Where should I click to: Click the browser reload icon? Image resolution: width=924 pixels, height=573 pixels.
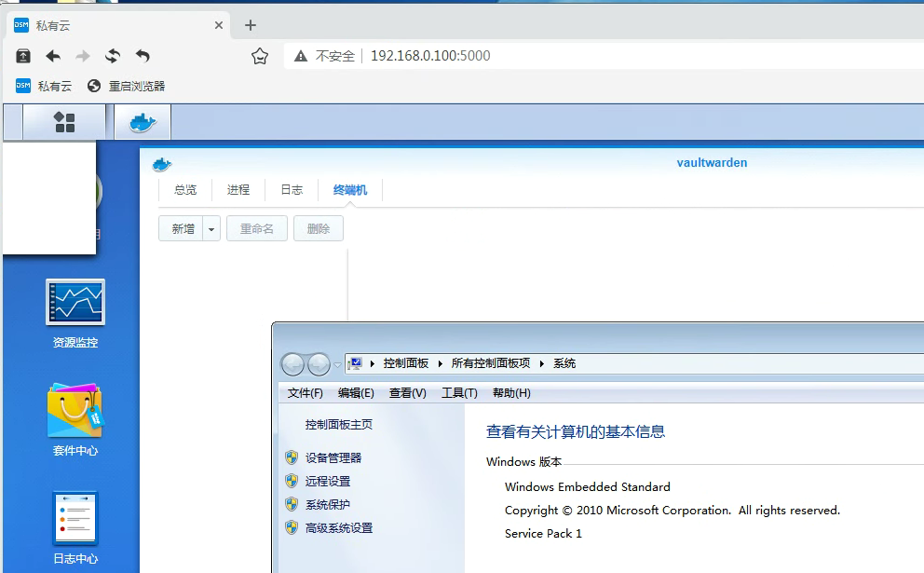click(113, 56)
